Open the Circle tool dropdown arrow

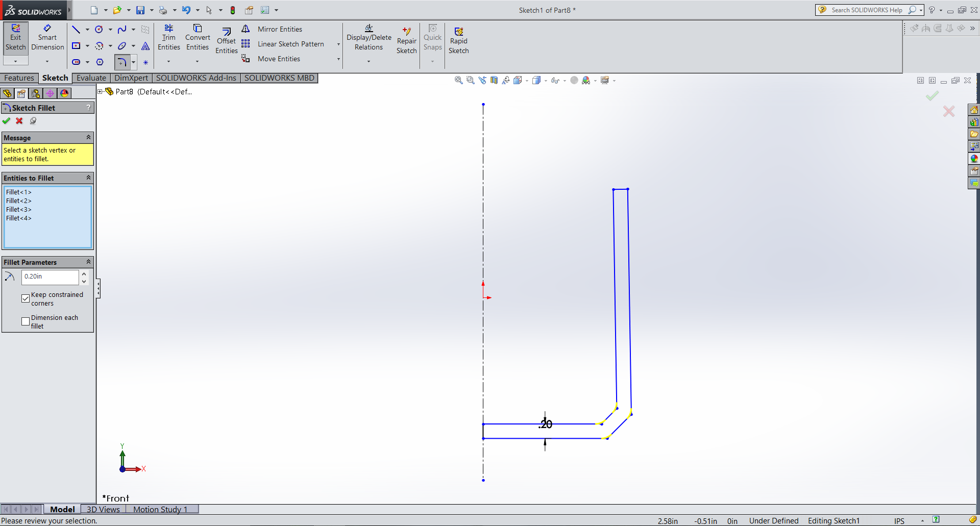click(110, 30)
